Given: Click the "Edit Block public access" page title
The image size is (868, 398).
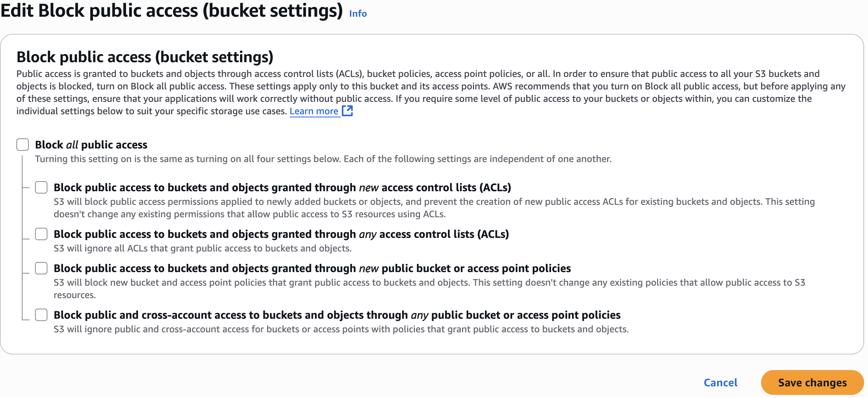Looking at the screenshot, I should pyautogui.click(x=171, y=10).
